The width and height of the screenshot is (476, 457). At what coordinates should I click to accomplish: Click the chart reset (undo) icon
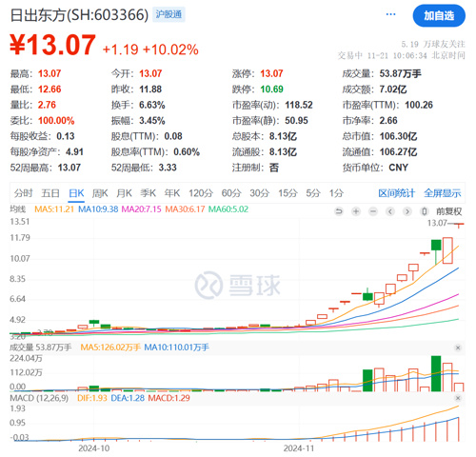[339, 211]
